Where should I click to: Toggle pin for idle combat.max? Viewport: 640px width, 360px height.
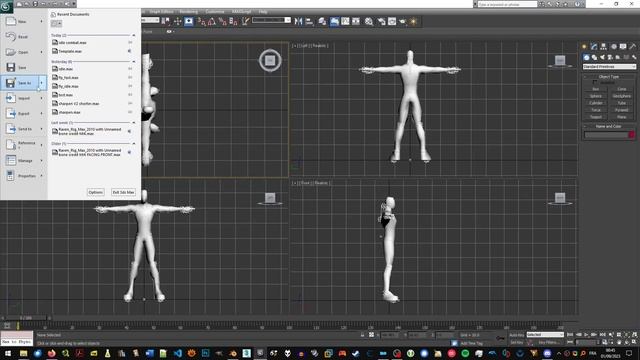(130, 42)
